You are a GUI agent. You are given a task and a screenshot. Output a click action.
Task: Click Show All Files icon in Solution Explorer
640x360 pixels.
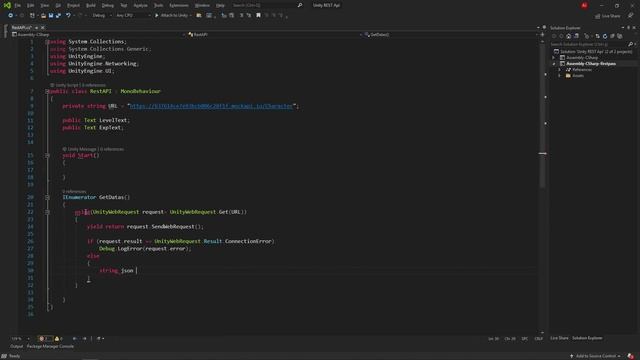click(620, 36)
